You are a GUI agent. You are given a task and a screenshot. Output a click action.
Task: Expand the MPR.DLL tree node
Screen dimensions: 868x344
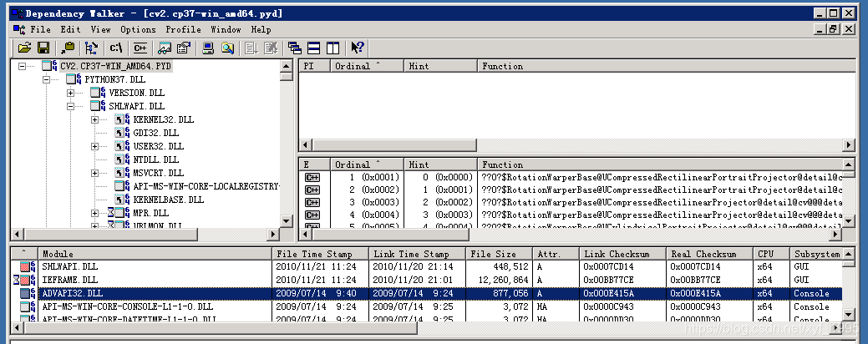(x=95, y=213)
